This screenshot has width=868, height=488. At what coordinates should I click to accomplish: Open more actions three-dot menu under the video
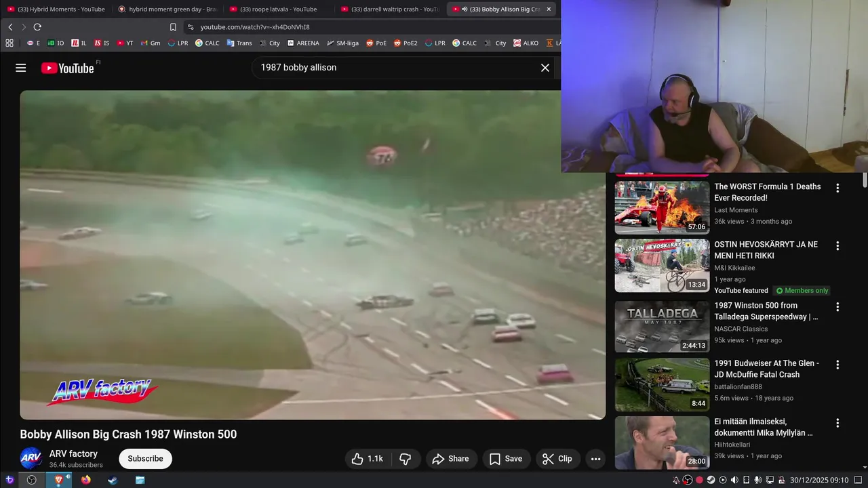(595, 459)
